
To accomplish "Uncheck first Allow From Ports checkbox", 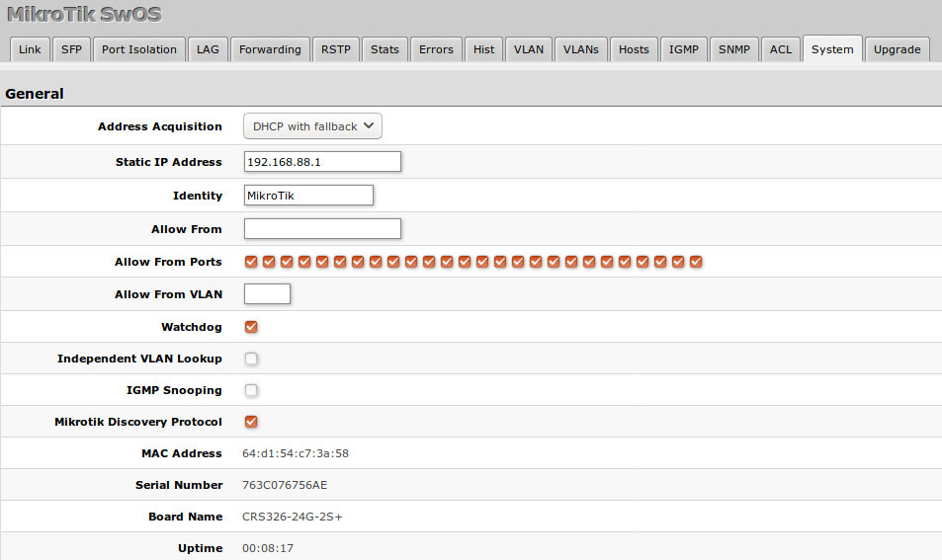I will pyautogui.click(x=251, y=262).
